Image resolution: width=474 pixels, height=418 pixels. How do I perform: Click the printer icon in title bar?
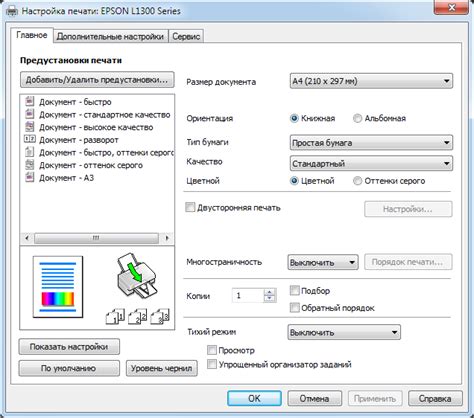12,11
